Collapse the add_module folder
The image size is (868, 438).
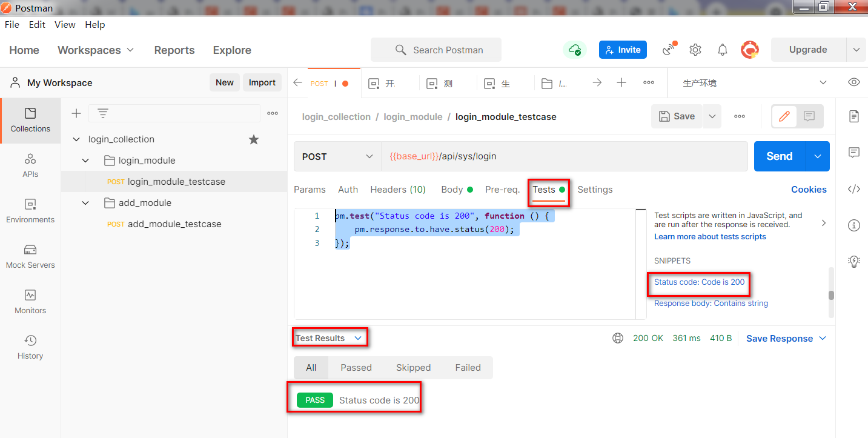(x=86, y=203)
